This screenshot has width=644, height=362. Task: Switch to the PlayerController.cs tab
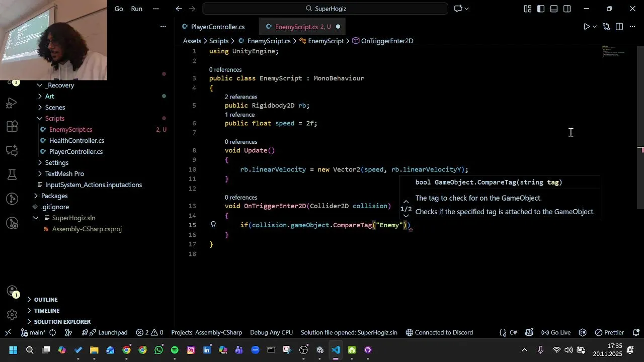(217, 27)
